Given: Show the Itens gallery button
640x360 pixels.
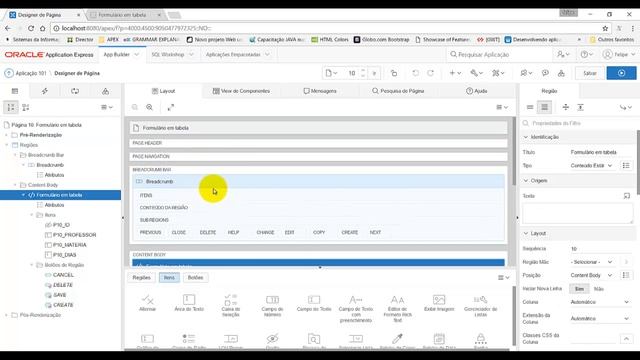Looking at the screenshot, I should click(x=169, y=278).
